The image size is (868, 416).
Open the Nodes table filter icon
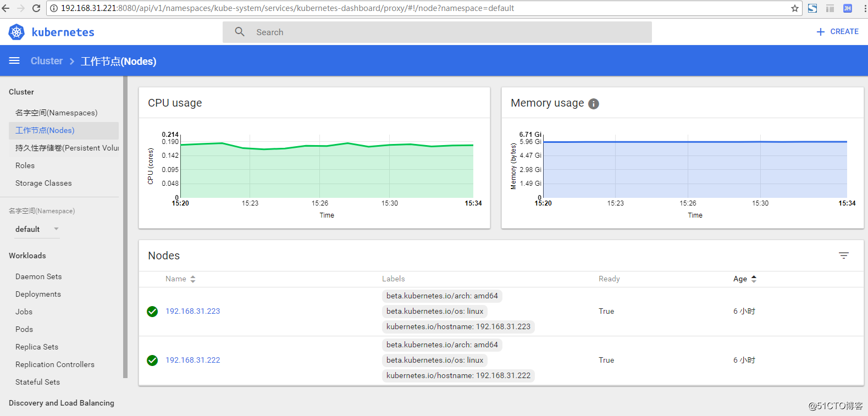pos(844,256)
